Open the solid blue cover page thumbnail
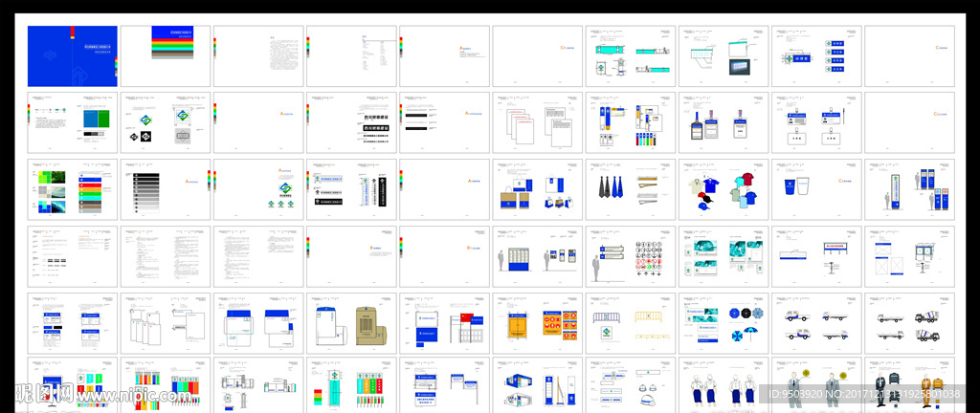 (x=73, y=56)
